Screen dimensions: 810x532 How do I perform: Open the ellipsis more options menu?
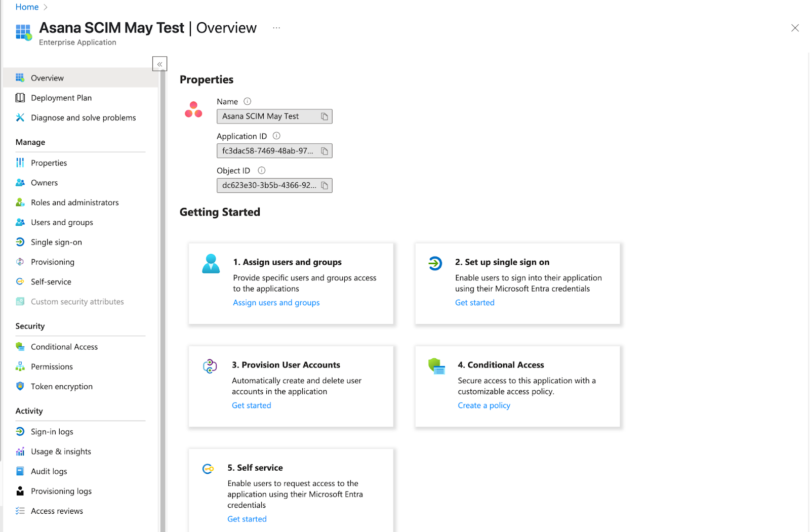(x=276, y=28)
